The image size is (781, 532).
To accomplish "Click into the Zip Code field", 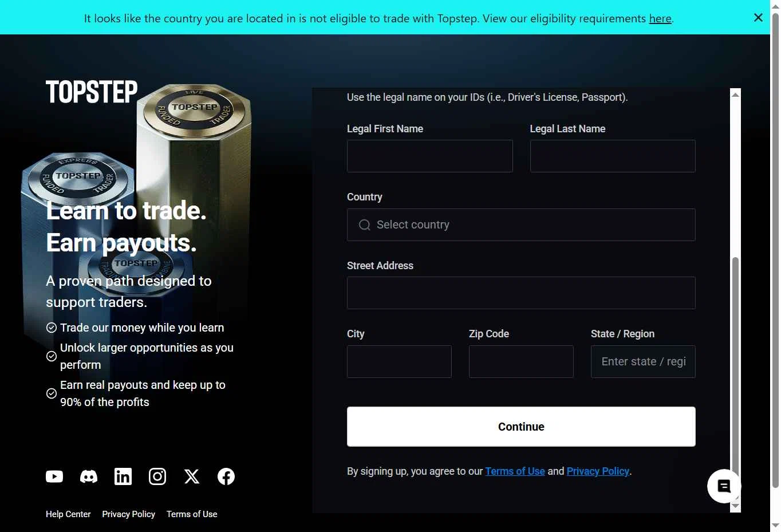I will coord(521,361).
